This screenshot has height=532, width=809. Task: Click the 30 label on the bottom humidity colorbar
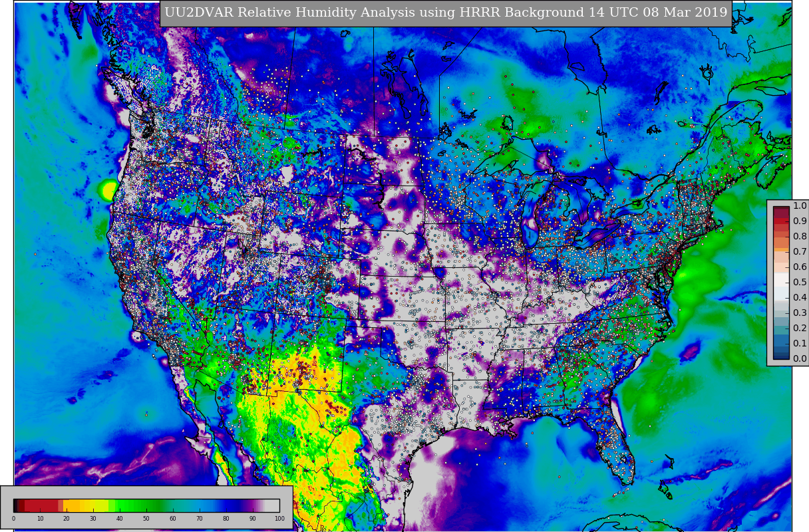click(x=93, y=518)
